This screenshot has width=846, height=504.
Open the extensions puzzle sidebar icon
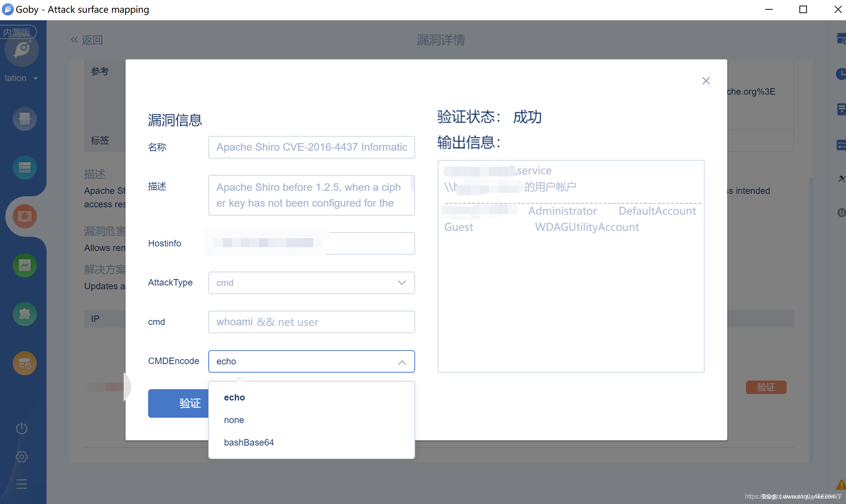[x=24, y=314]
